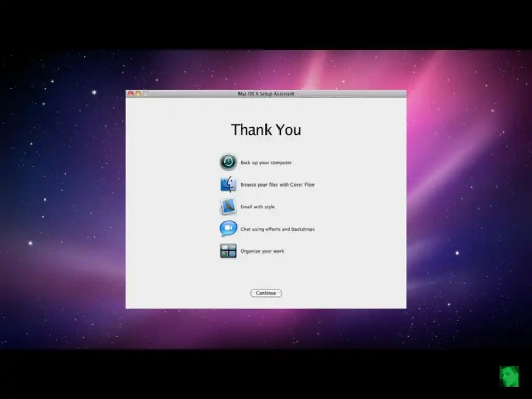Click the iChat video bubble icon
The image size is (532, 399).
[229, 229]
